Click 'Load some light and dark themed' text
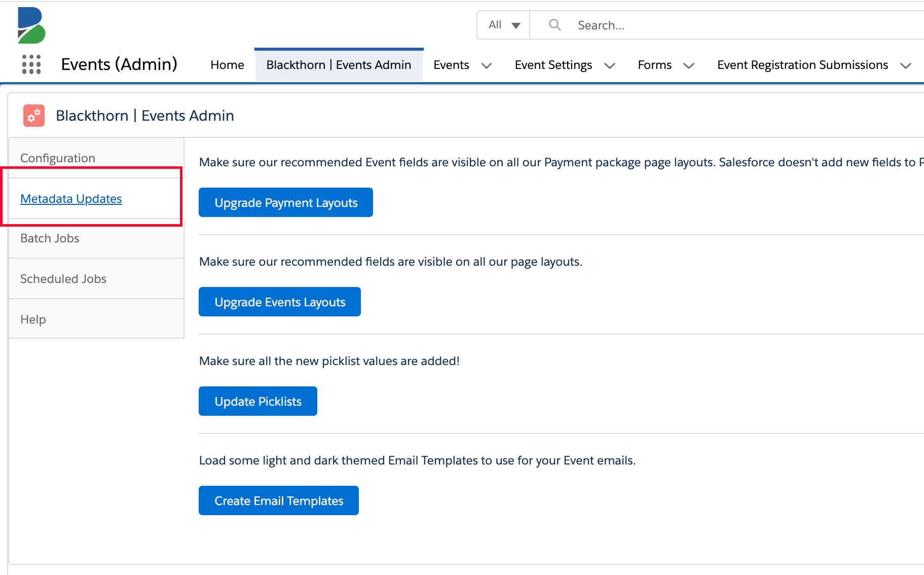 pos(417,460)
